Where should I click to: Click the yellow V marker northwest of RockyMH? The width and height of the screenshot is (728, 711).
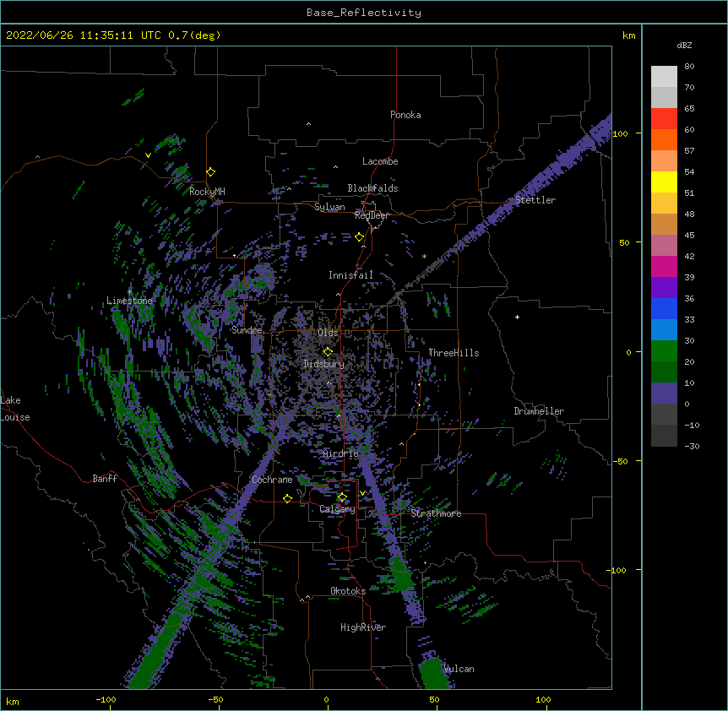tap(148, 155)
